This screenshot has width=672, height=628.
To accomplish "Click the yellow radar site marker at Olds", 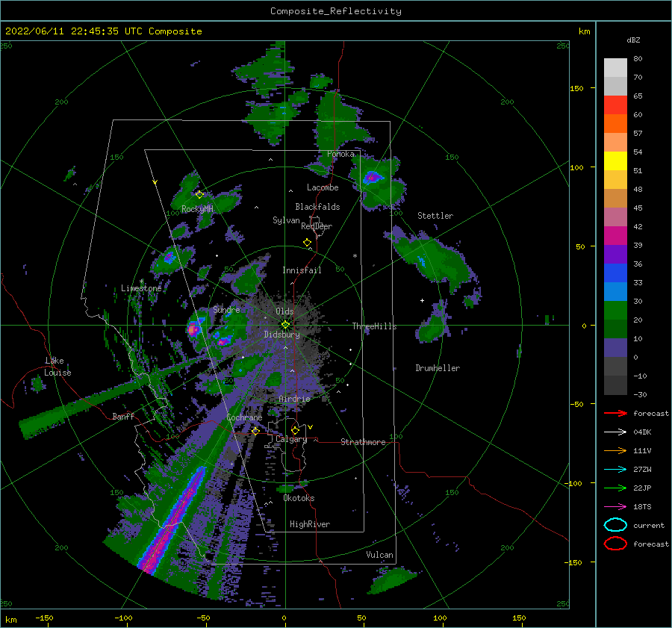I will [x=285, y=325].
